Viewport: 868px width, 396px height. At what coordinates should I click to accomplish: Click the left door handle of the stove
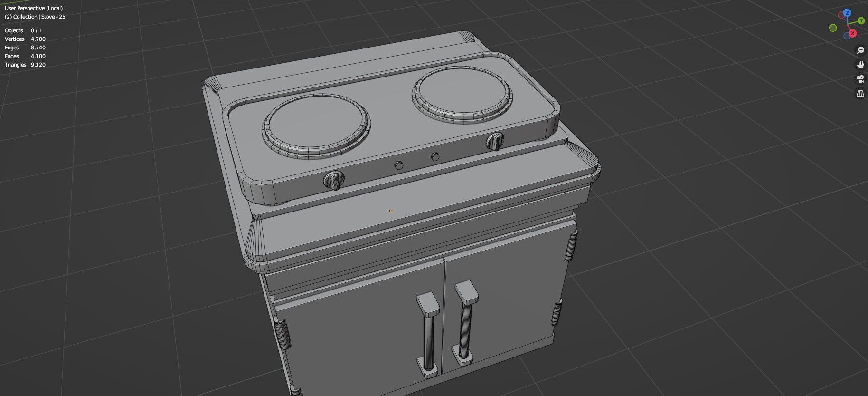tap(428, 335)
